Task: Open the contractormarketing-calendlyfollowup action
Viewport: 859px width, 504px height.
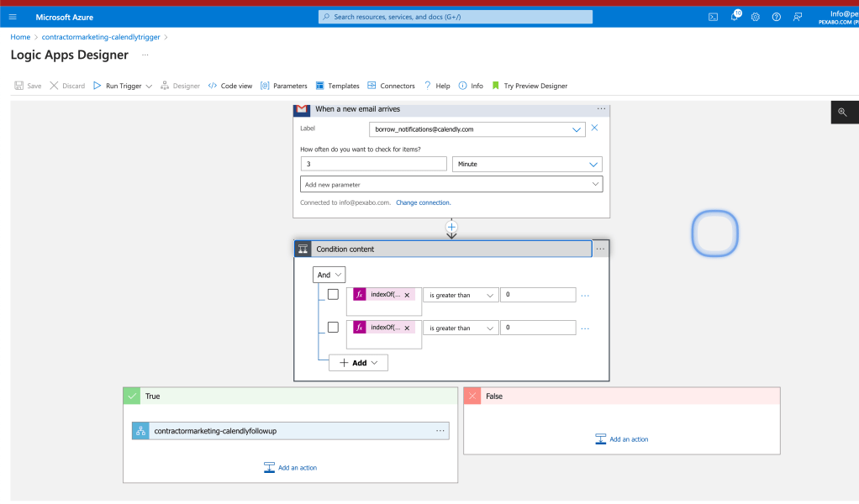Action: [x=290, y=431]
